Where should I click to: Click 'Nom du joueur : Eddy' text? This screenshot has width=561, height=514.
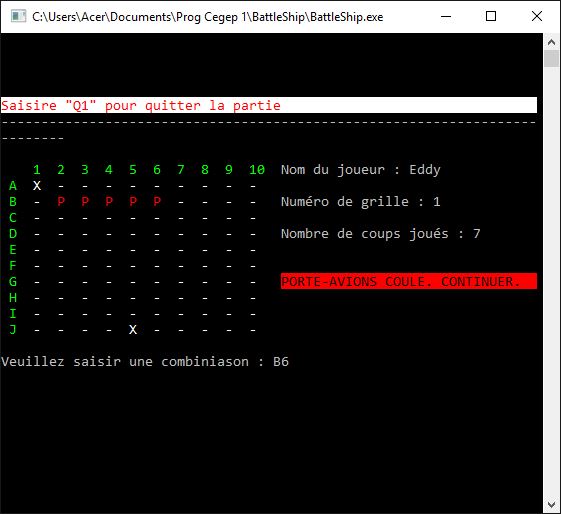361,170
